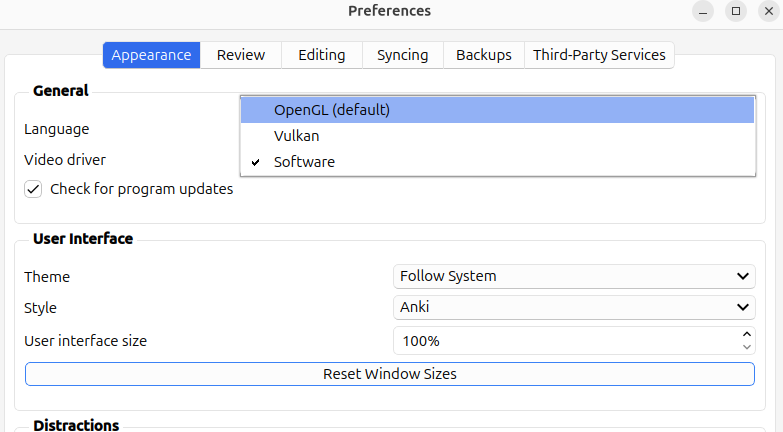
Task: Toggle Check for program updates checkbox
Action: tap(34, 189)
